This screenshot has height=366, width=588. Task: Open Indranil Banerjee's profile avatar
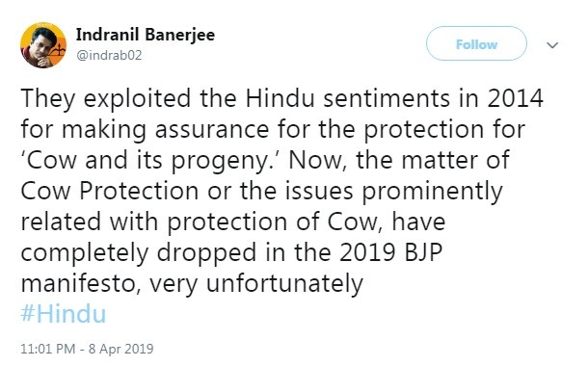tap(43, 45)
